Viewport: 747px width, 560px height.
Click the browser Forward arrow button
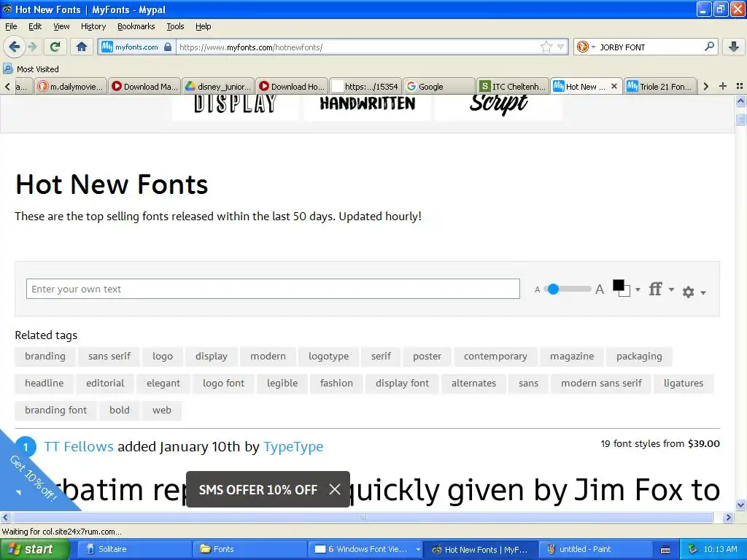[32, 47]
